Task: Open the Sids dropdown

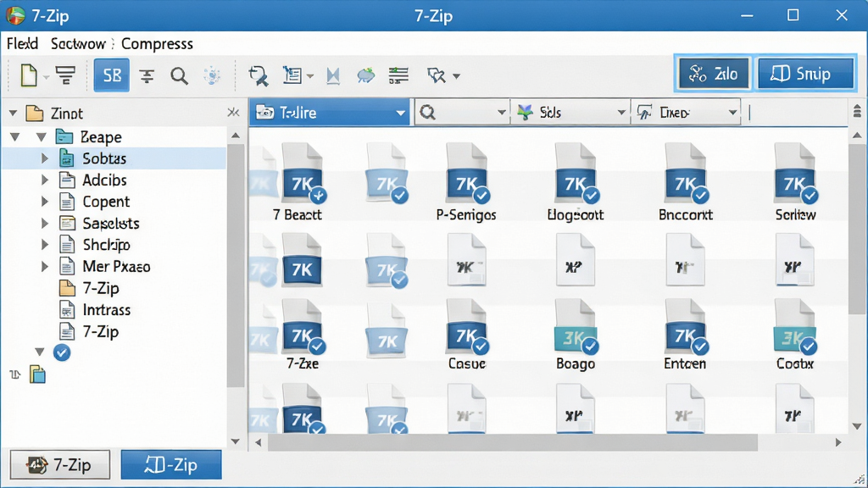Action: pyautogui.click(x=570, y=113)
